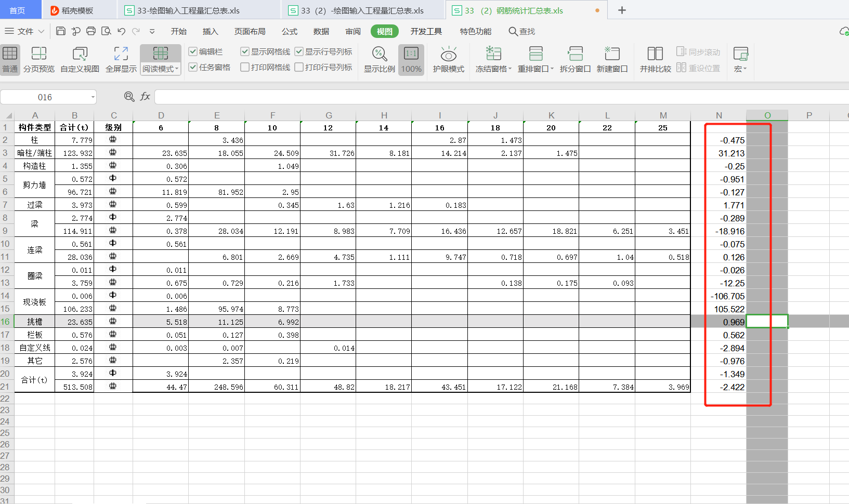Open the Insert (插入) ribbon tab
This screenshot has height=504, width=849.
[x=210, y=32]
